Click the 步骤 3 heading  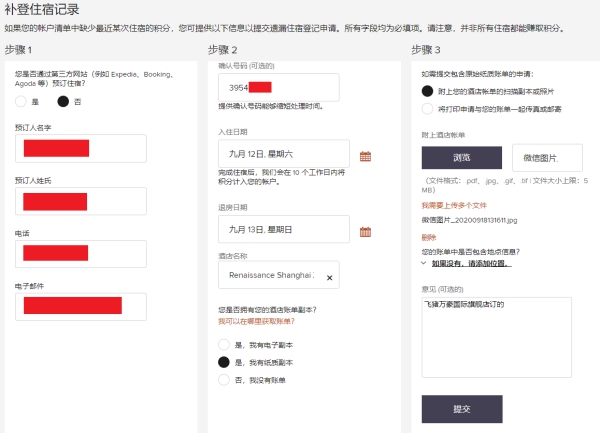tap(426, 50)
